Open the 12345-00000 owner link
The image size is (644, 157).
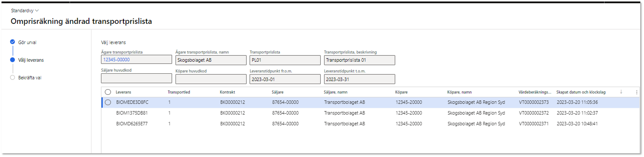(x=117, y=60)
